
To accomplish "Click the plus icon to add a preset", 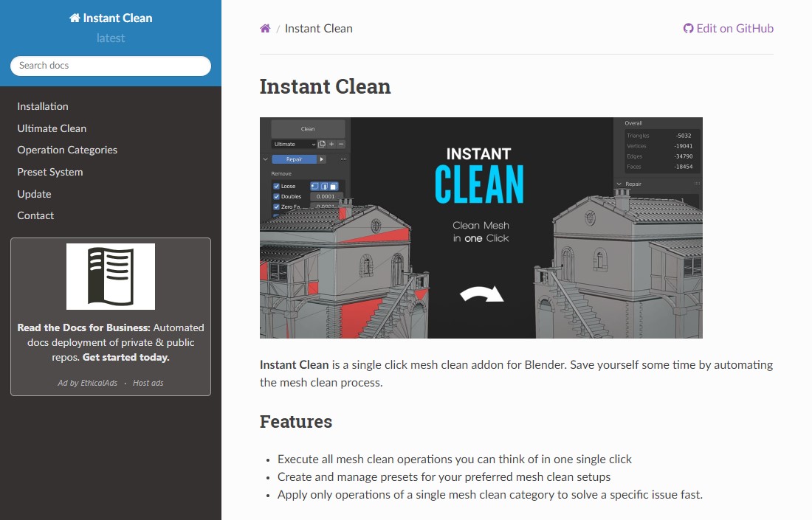I will tap(331, 144).
